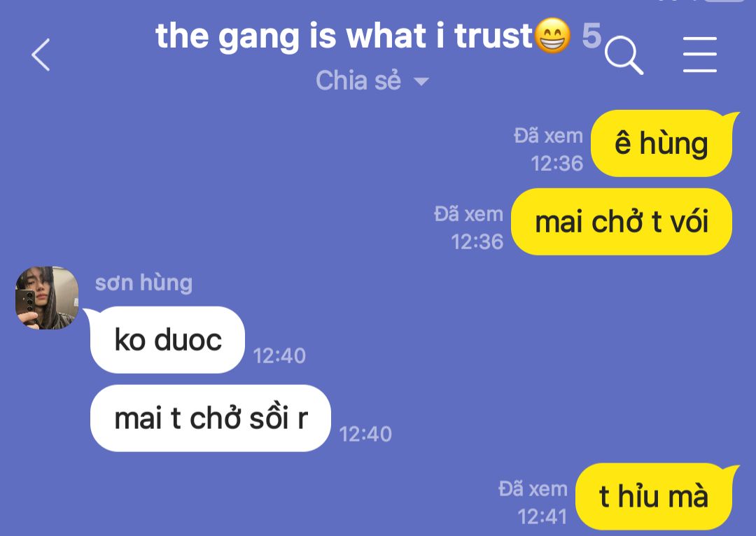
Task: Tap the Chia sẻ label
Action: pos(358,80)
